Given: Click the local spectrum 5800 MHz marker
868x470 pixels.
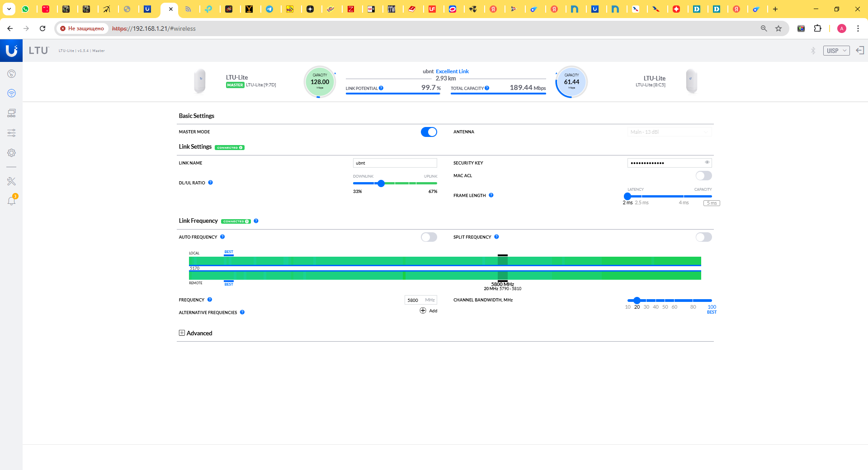Looking at the screenshot, I should click(503, 260).
